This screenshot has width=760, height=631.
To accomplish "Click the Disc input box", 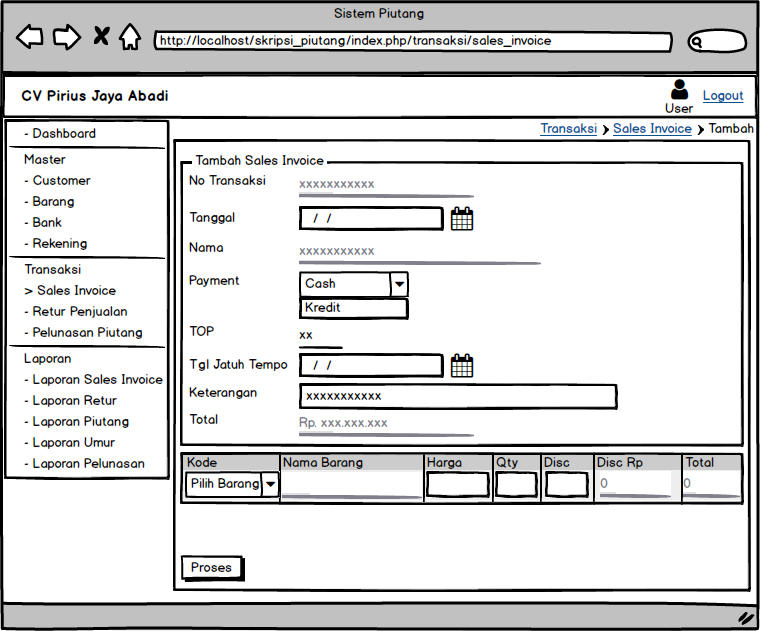I will (567, 485).
